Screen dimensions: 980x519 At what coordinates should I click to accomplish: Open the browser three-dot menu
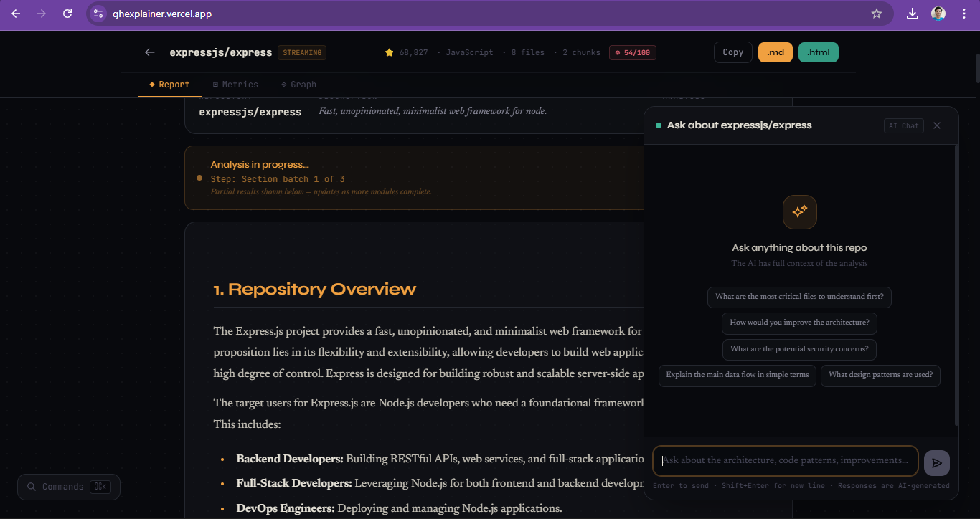[x=964, y=13]
